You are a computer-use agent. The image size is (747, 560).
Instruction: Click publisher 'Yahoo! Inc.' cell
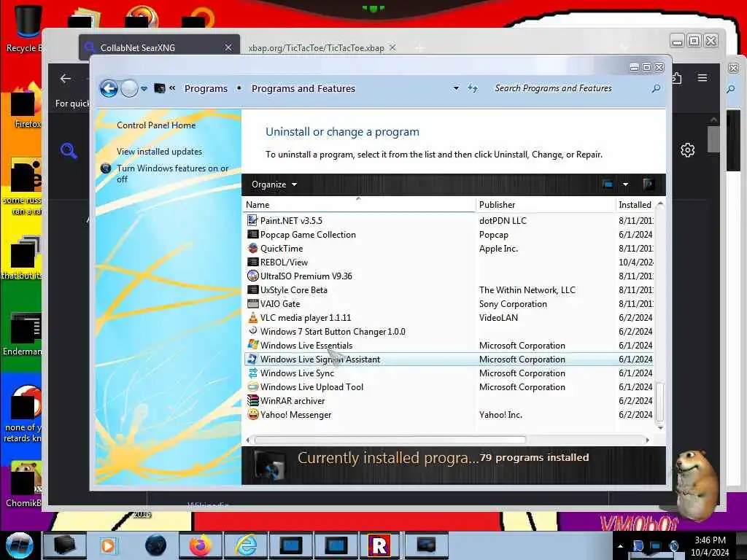(500, 415)
